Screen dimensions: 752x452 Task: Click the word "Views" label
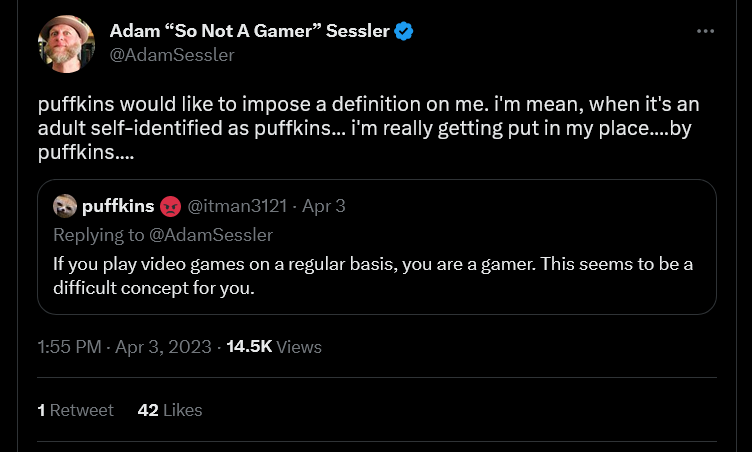[x=299, y=347]
